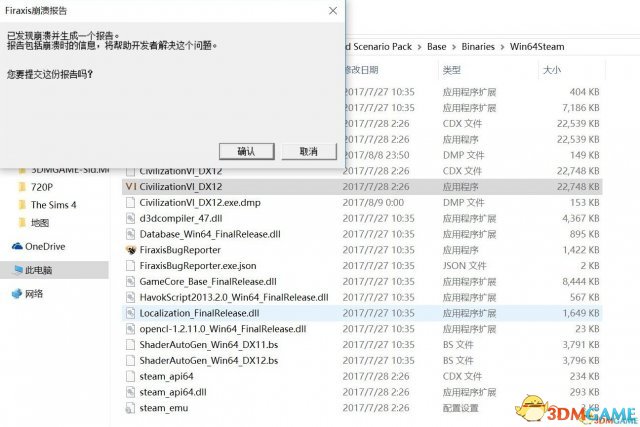Click the HavokScript2013.2.0 dll file icon
This screenshot has width=640, height=427.
click(131, 297)
